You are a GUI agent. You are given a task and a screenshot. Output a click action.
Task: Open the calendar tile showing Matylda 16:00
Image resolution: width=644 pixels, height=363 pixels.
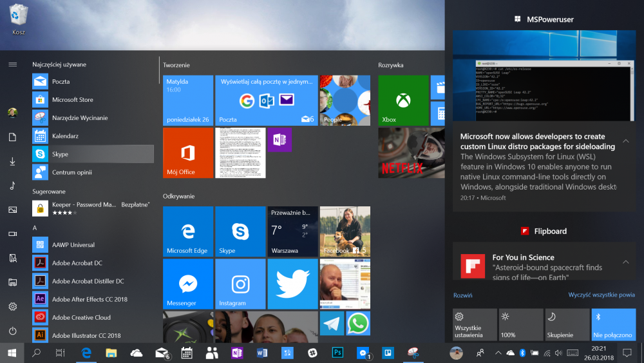coord(188,101)
